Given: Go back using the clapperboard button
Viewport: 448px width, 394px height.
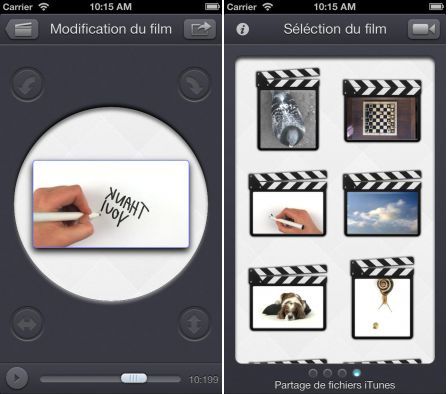Looking at the screenshot, I should click(22, 29).
